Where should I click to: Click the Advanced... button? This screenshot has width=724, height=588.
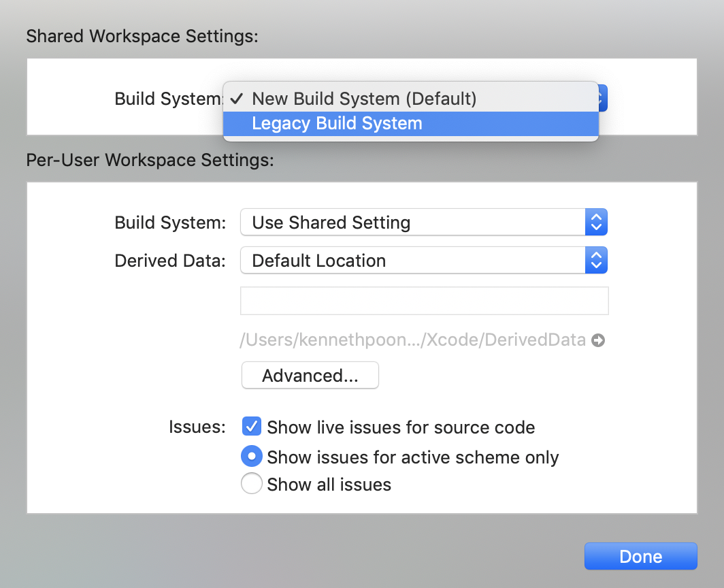pos(310,375)
